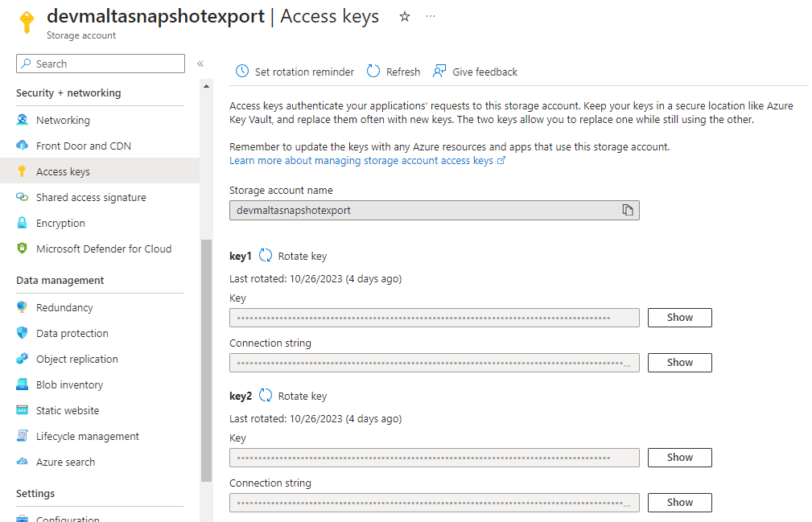Click the key2 Last rotated date text
This screenshot has width=812, height=522.
pos(315,418)
